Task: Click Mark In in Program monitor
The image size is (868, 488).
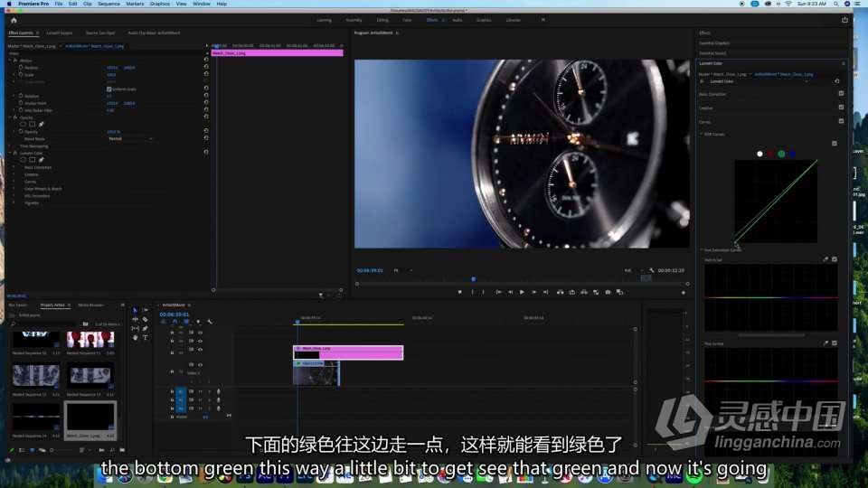Action: click(x=472, y=292)
